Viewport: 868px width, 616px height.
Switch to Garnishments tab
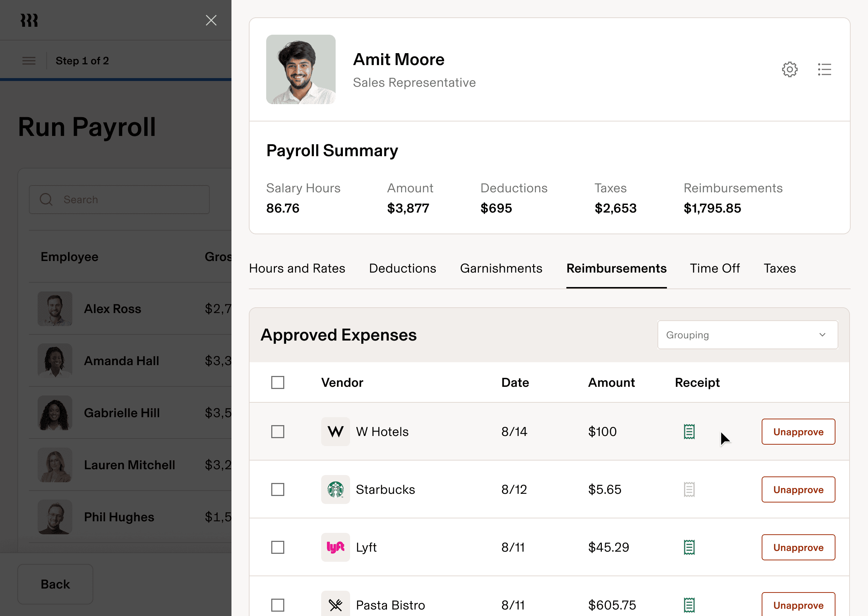click(x=501, y=268)
